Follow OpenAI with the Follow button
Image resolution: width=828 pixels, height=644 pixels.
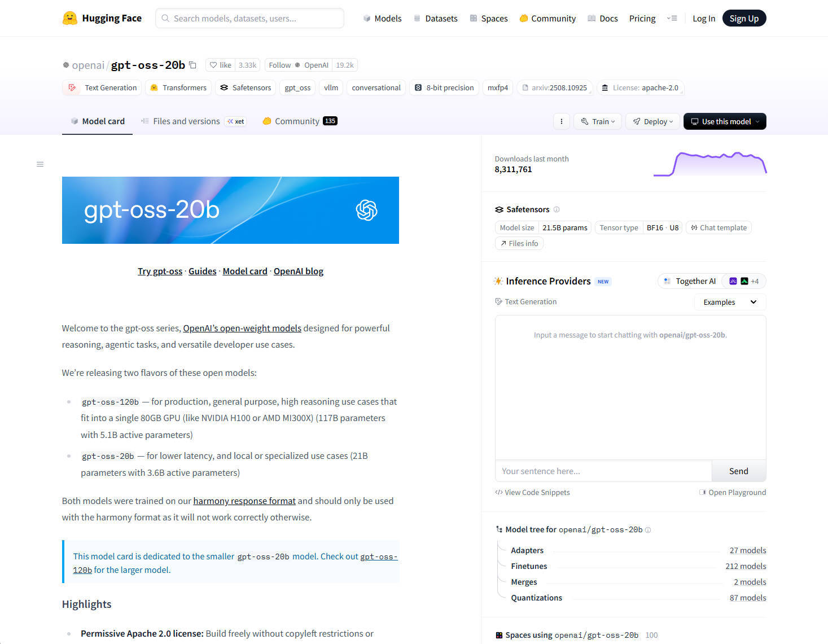[298, 65]
